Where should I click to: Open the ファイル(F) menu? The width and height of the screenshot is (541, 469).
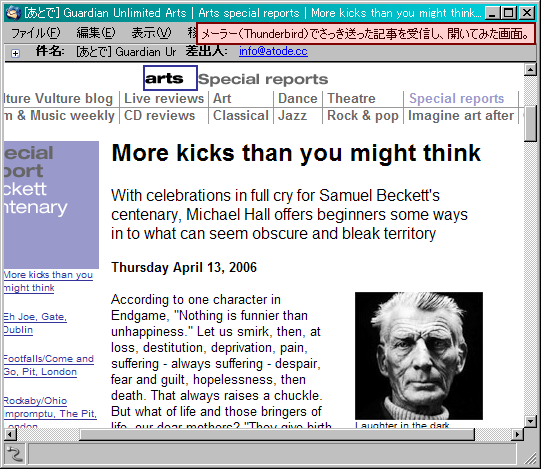[36, 33]
